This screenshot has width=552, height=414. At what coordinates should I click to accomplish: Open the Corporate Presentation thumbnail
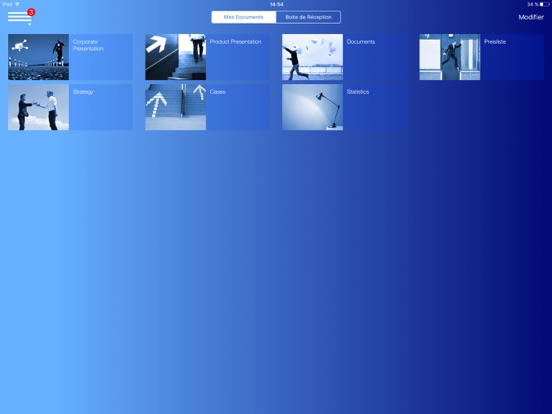tap(38, 57)
